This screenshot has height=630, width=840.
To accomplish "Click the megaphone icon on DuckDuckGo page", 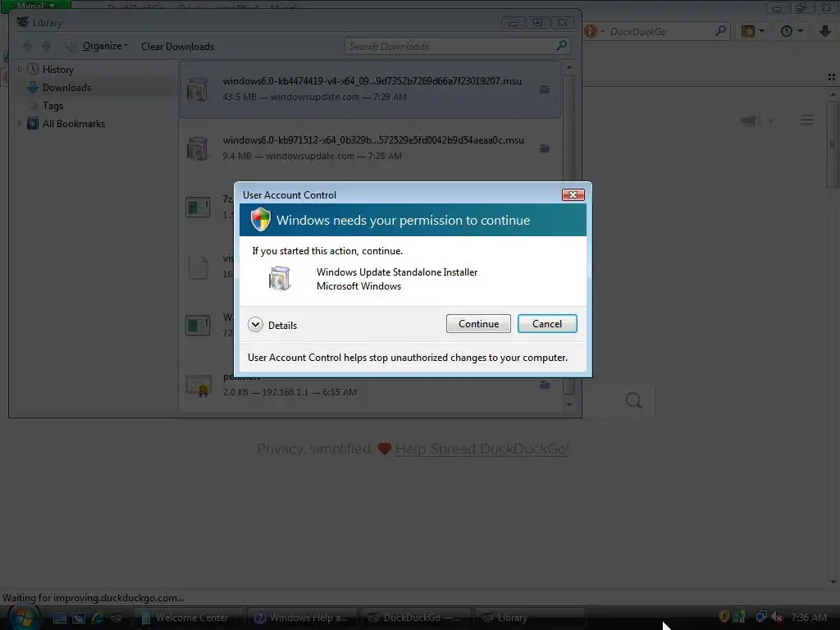I will pyautogui.click(x=751, y=121).
